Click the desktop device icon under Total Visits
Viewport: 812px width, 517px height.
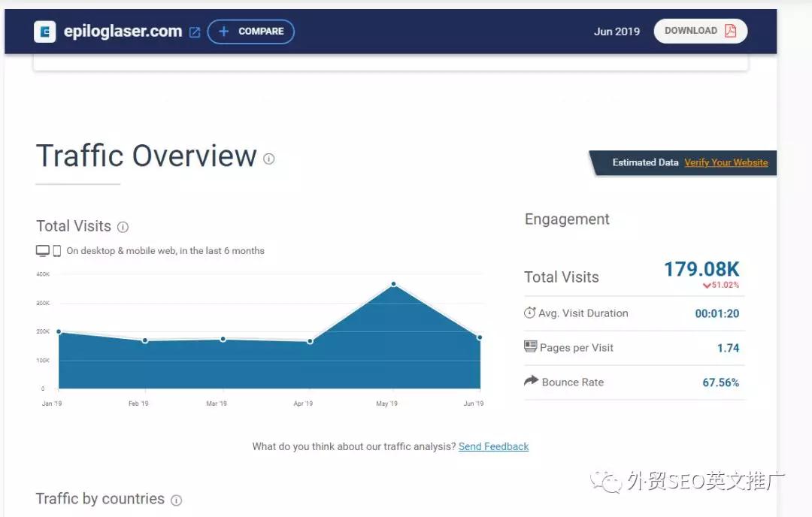point(42,249)
